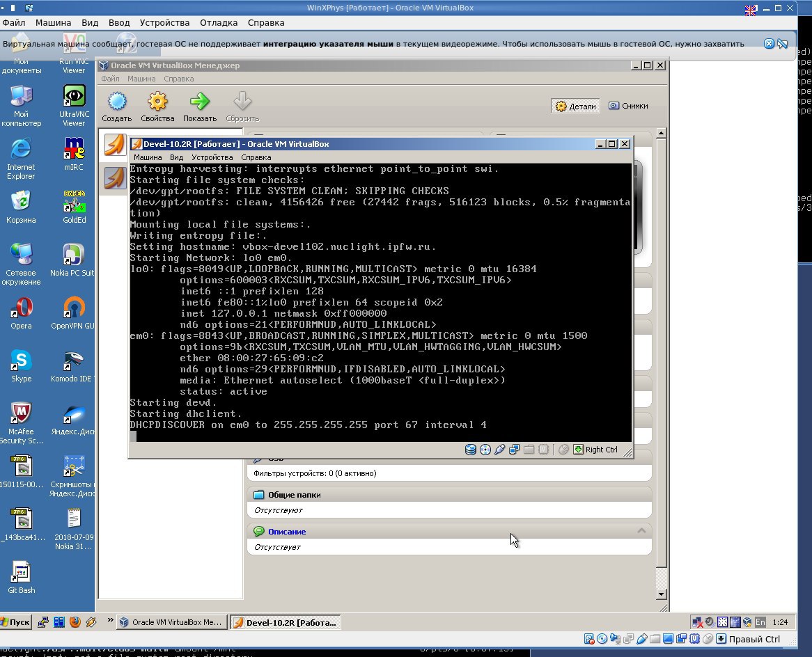Screen dimensions: 812x657
Task: Click the Описание section header link
Action: (287, 532)
